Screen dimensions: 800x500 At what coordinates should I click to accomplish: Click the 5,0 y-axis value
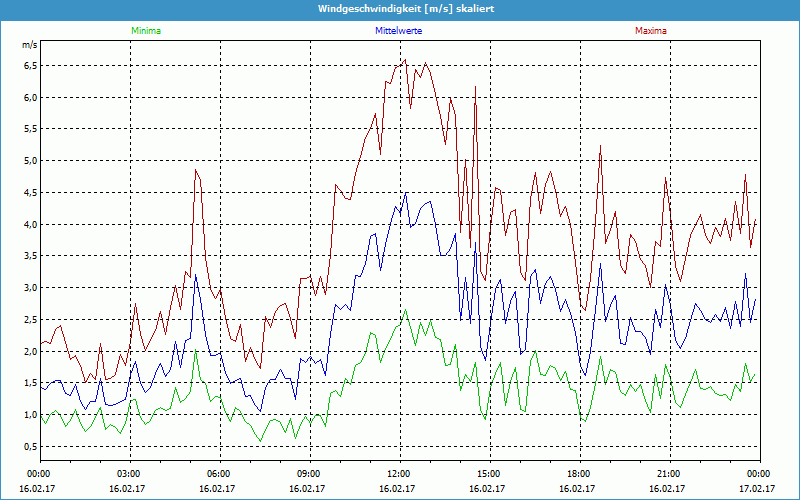pyautogui.click(x=32, y=161)
